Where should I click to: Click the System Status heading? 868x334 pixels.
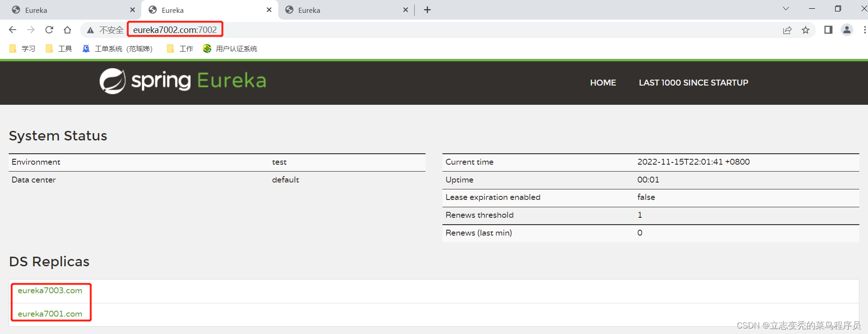[58, 136]
